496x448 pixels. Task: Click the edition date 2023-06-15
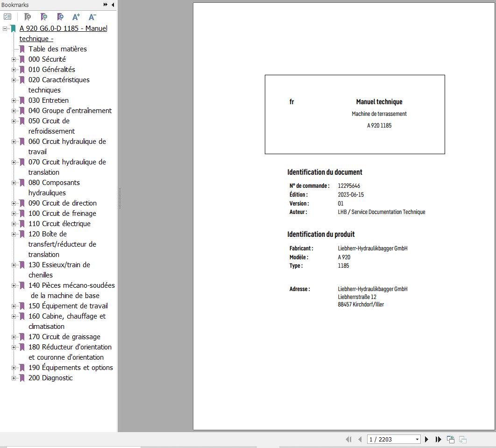click(350, 195)
